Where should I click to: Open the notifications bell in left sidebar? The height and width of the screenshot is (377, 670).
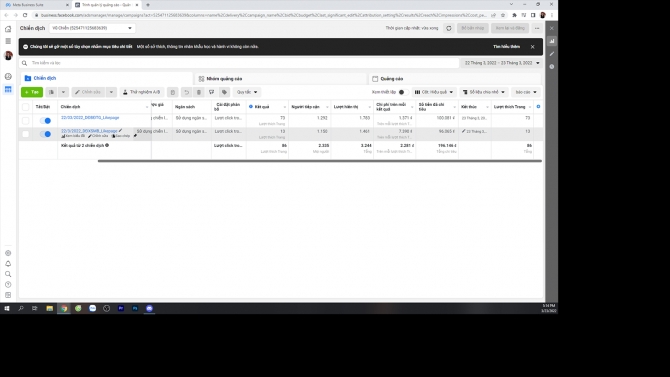pos(8,264)
